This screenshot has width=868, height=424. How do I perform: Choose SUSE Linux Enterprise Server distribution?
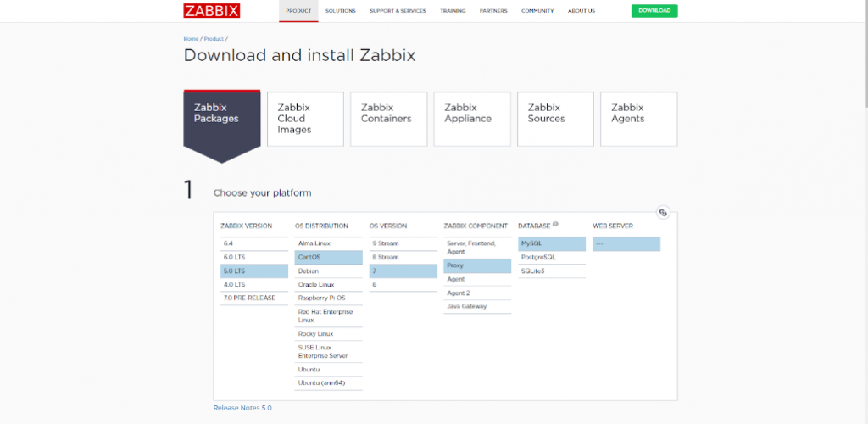coord(328,351)
